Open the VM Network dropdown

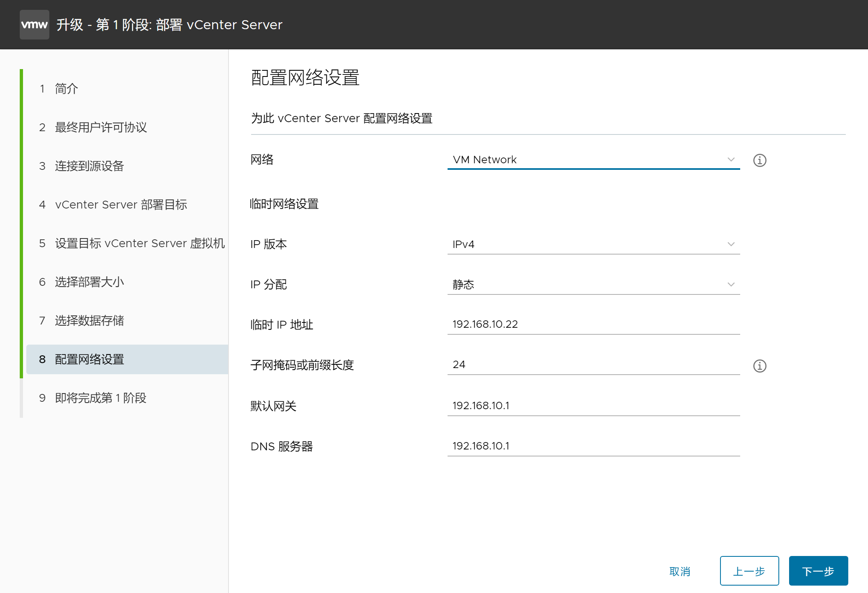tap(593, 160)
